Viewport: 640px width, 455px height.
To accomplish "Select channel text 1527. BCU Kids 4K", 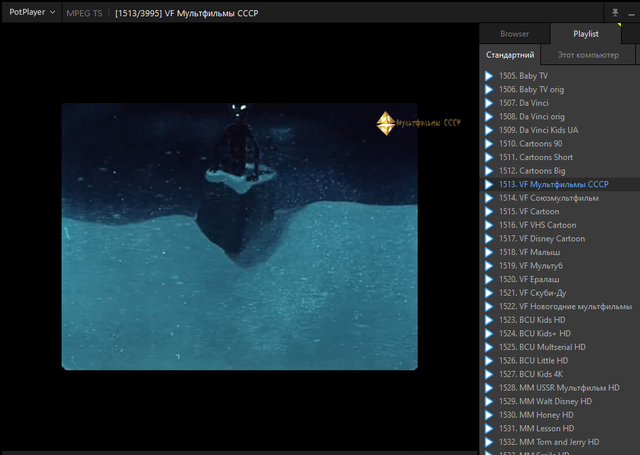I will (531, 374).
